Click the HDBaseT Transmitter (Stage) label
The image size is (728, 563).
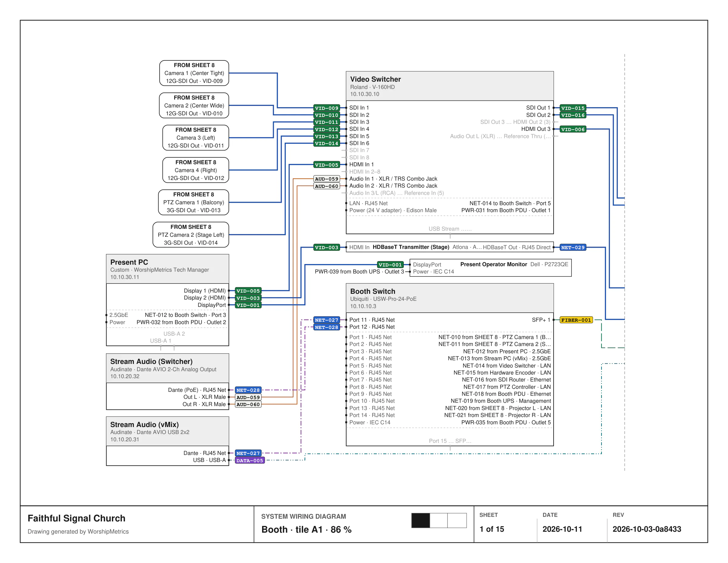(x=411, y=247)
